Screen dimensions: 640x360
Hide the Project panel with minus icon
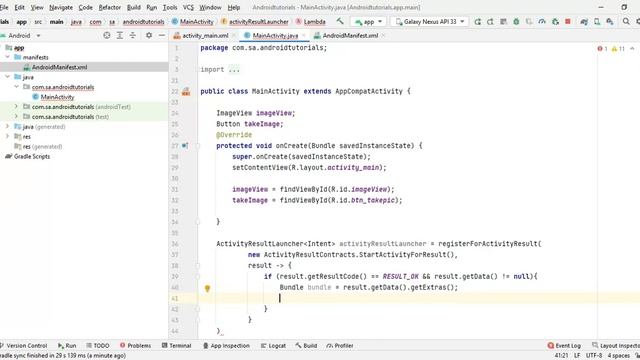(162, 36)
